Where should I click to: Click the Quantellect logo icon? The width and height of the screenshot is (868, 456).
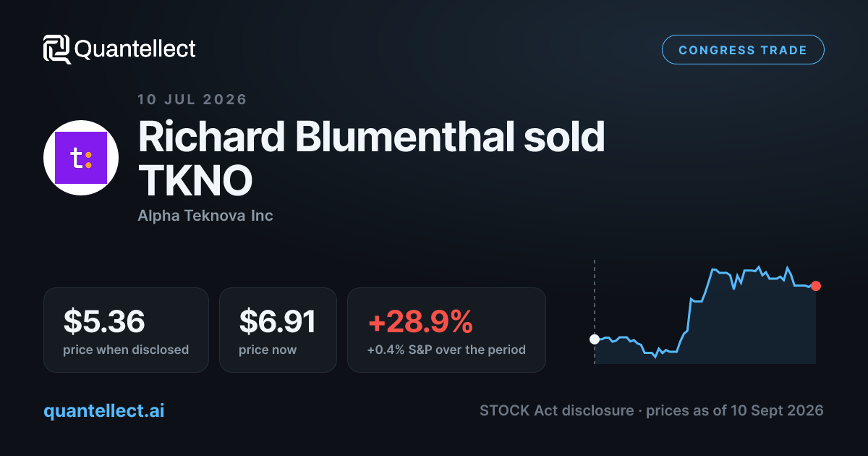(x=57, y=49)
